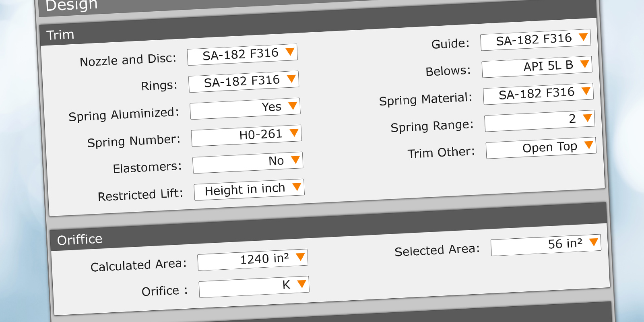Screen dimensions: 644x322
Task: Click the Trim Other dropdown arrow
Action: coord(589,145)
